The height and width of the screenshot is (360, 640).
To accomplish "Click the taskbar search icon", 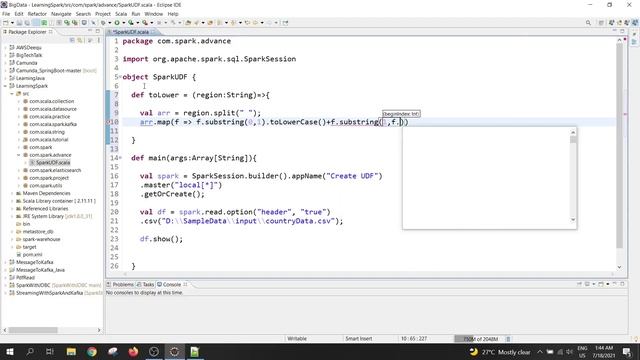I will click(30, 351).
